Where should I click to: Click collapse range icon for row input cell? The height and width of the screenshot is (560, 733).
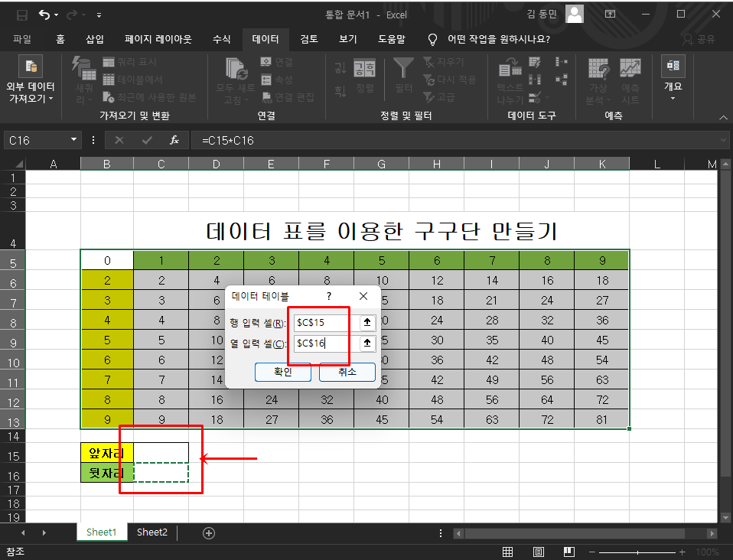pos(367,322)
